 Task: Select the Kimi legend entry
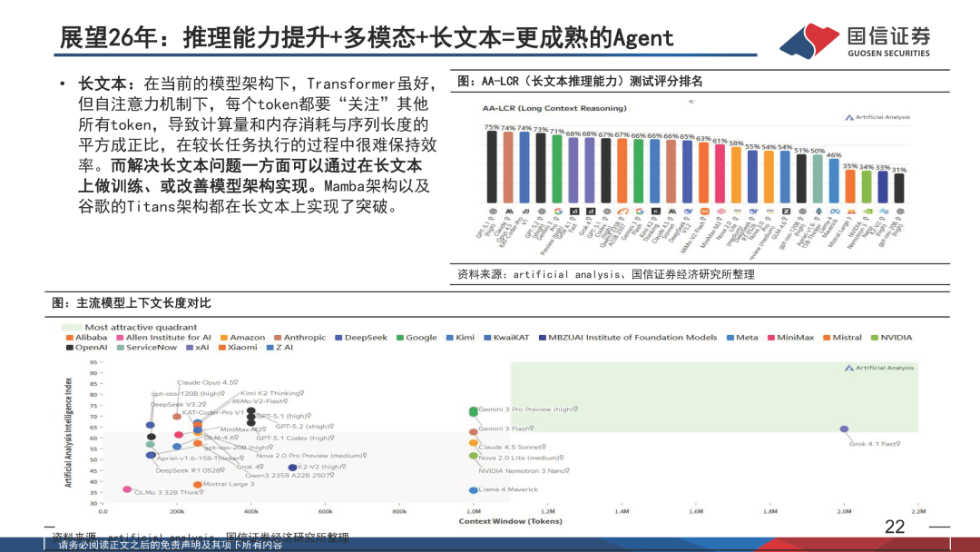click(460, 338)
